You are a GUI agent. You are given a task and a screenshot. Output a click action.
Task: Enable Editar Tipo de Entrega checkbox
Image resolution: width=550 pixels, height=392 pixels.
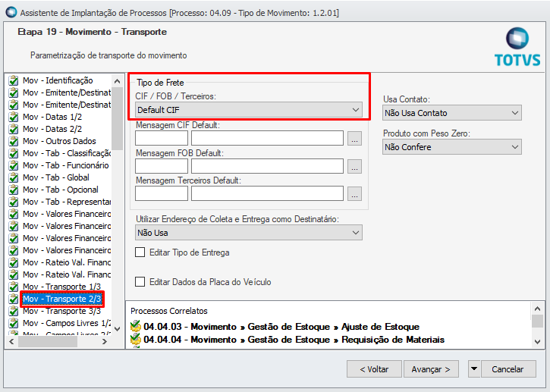click(x=140, y=252)
